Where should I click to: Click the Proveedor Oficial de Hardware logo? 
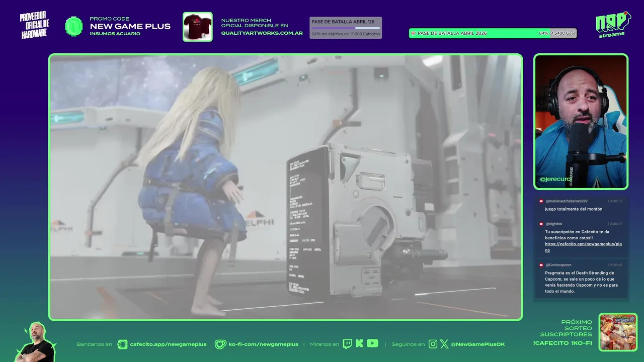pos(35,26)
